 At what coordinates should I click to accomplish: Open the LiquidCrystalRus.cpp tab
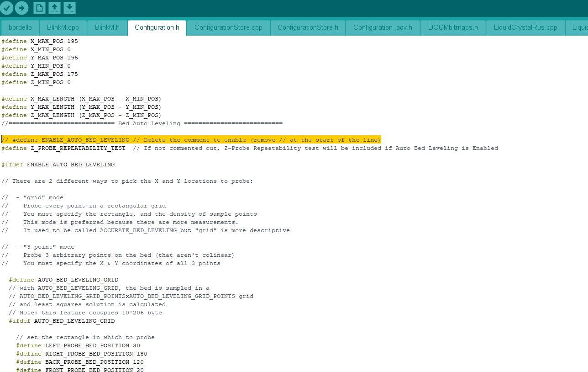pyautogui.click(x=525, y=27)
